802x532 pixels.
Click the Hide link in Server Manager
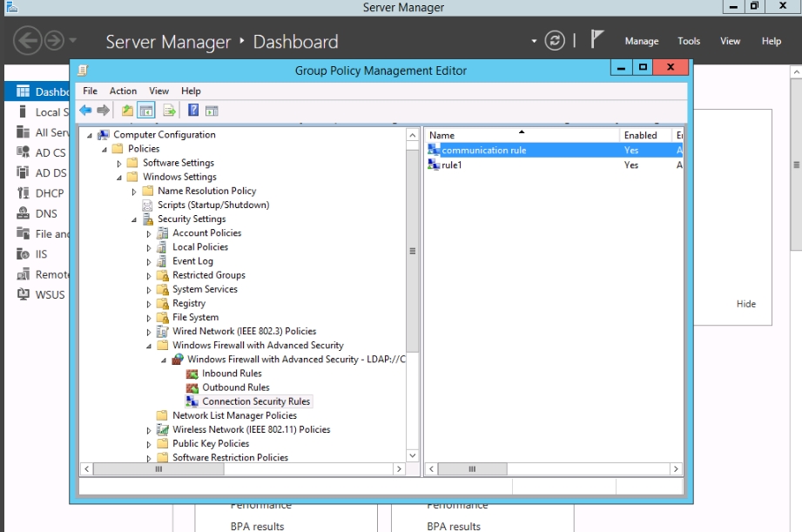[x=745, y=304]
